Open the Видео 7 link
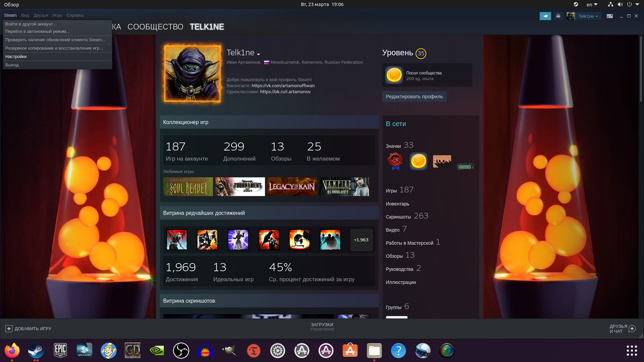Image resolution: width=644 pixels, height=362 pixels. 396,230
